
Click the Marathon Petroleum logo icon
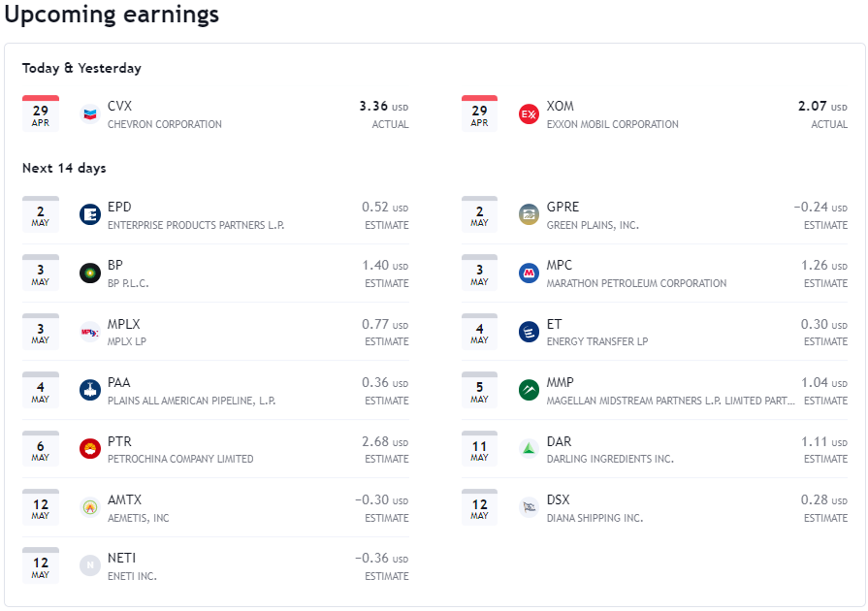[x=529, y=273]
